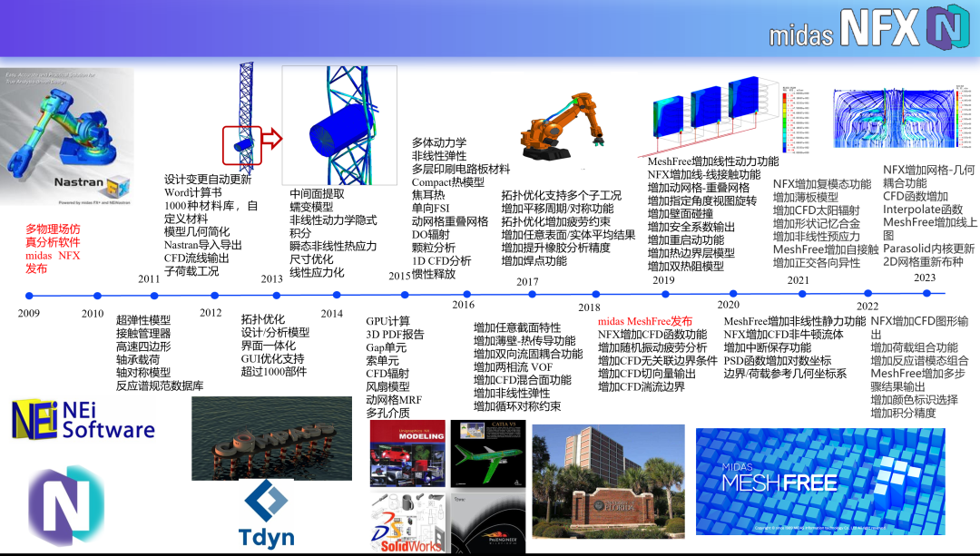Click the text 'CFD流线输出'

(x=197, y=258)
